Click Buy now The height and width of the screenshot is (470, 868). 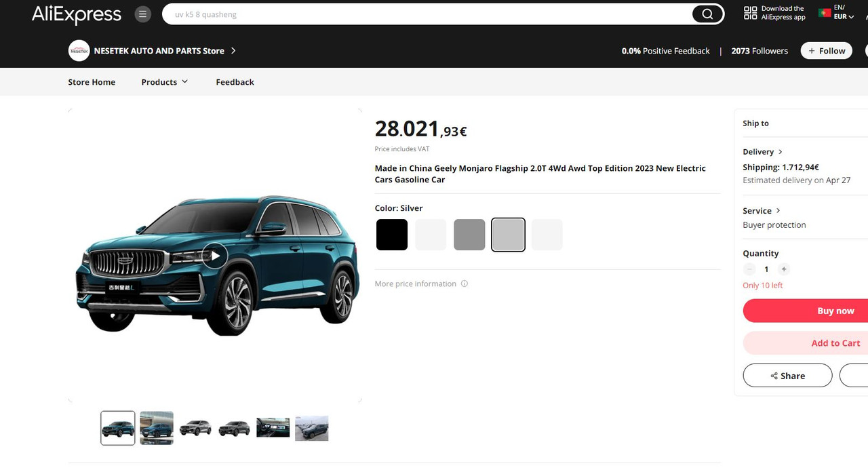coord(806,311)
